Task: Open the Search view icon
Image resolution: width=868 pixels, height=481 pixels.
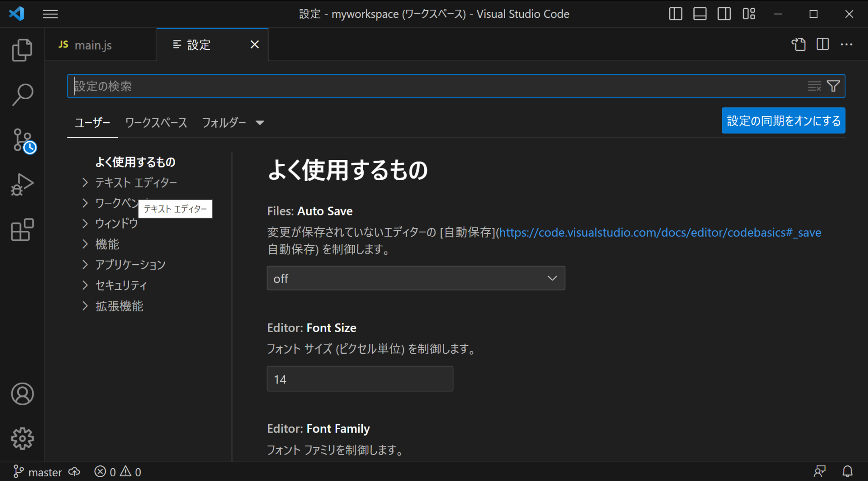Action: tap(22, 94)
